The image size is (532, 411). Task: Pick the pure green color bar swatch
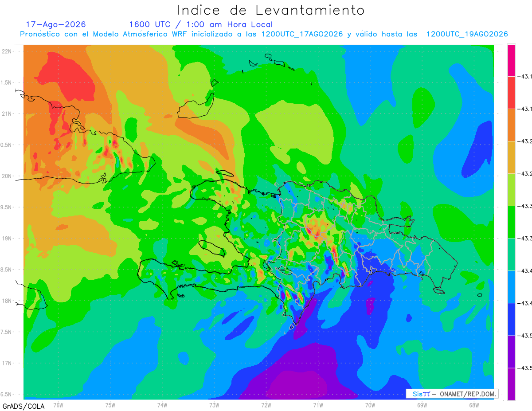[x=511, y=222]
